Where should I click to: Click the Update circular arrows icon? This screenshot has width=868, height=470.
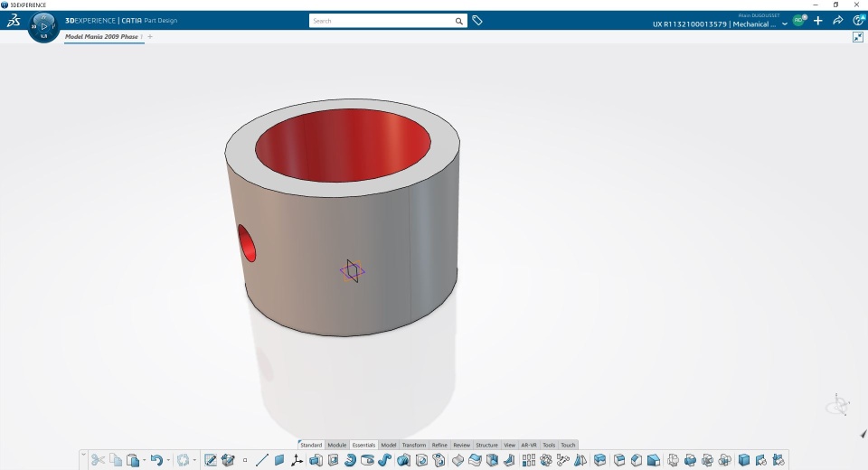(183, 460)
